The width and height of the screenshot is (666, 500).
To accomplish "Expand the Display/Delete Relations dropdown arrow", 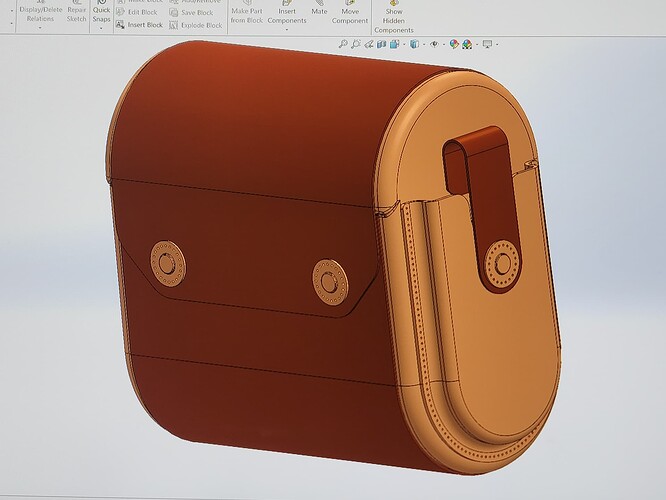I will (x=40, y=28).
